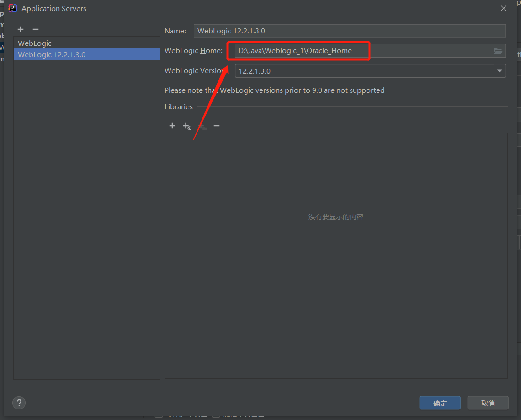Remove selected application server with minus icon
Screen dimensions: 521x420
pyautogui.click(x=36, y=29)
